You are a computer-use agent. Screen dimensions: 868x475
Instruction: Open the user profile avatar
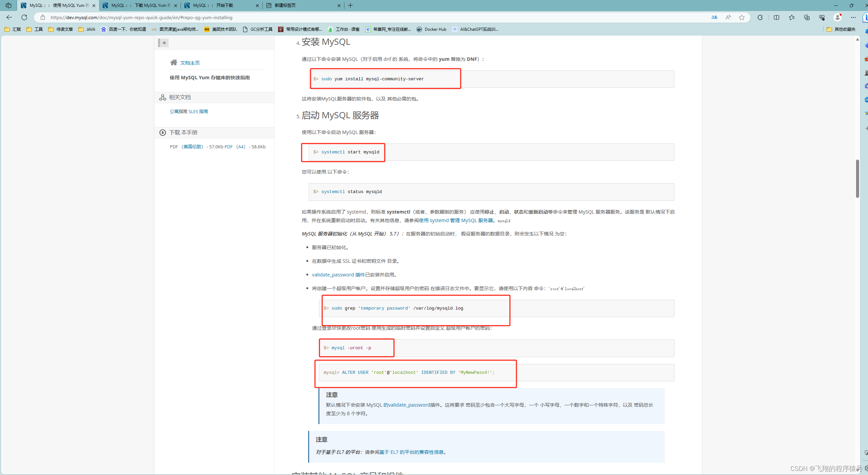click(x=838, y=17)
